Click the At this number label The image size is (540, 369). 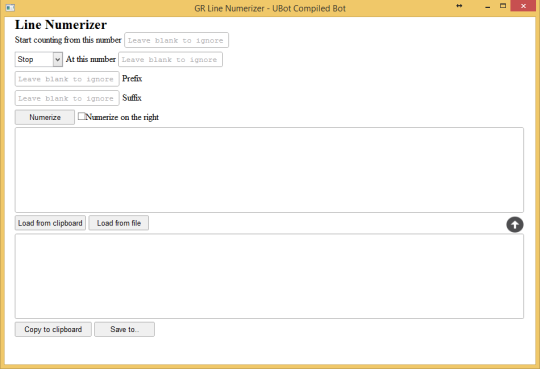(x=91, y=59)
